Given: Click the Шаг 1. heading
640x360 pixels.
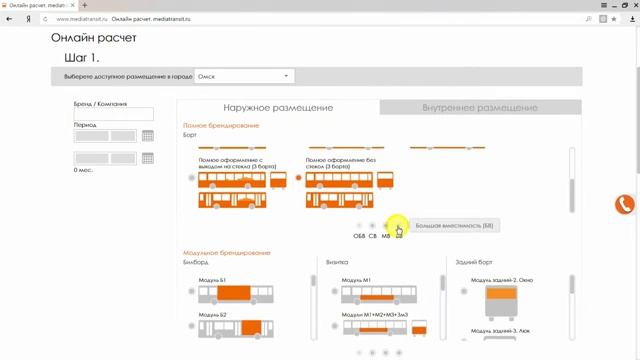Looking at the screenshot, I should [x=82, y=58].
